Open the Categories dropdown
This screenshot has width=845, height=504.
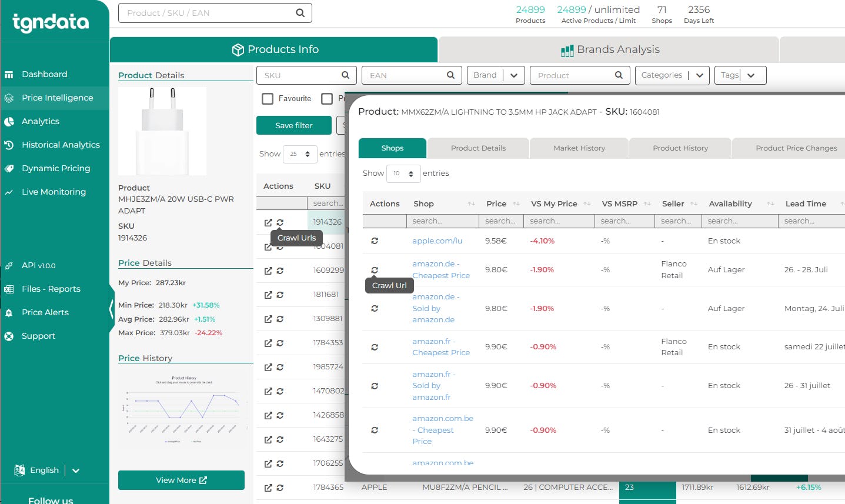(x=672, y=75)
